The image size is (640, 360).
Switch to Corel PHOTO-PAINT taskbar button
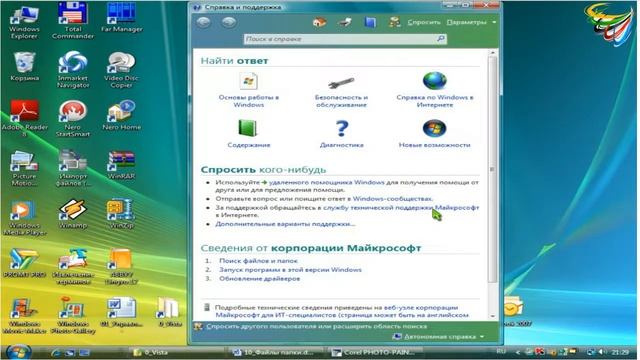(376, 352)
